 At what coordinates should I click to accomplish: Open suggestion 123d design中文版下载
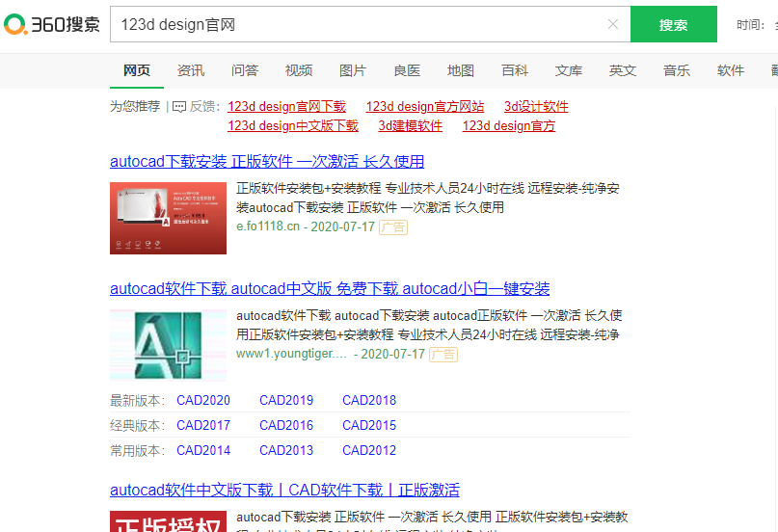293,126
